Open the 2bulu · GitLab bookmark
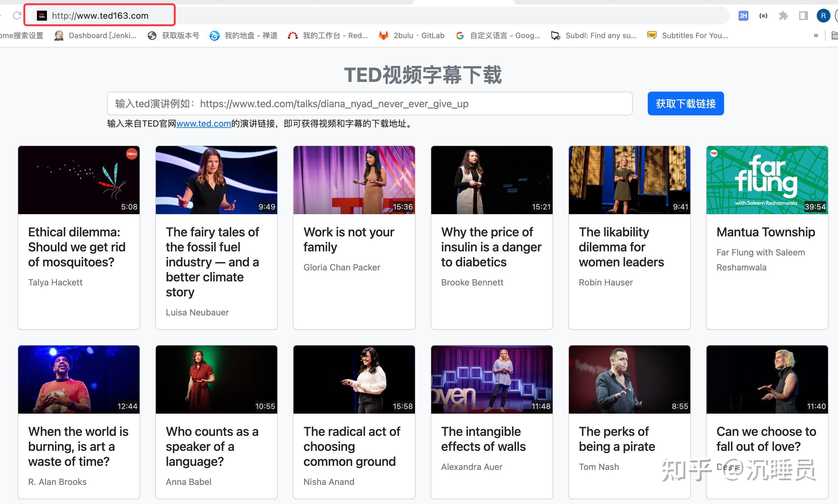The height and width of the screenshot is (504, 838). tap(411, 35)
